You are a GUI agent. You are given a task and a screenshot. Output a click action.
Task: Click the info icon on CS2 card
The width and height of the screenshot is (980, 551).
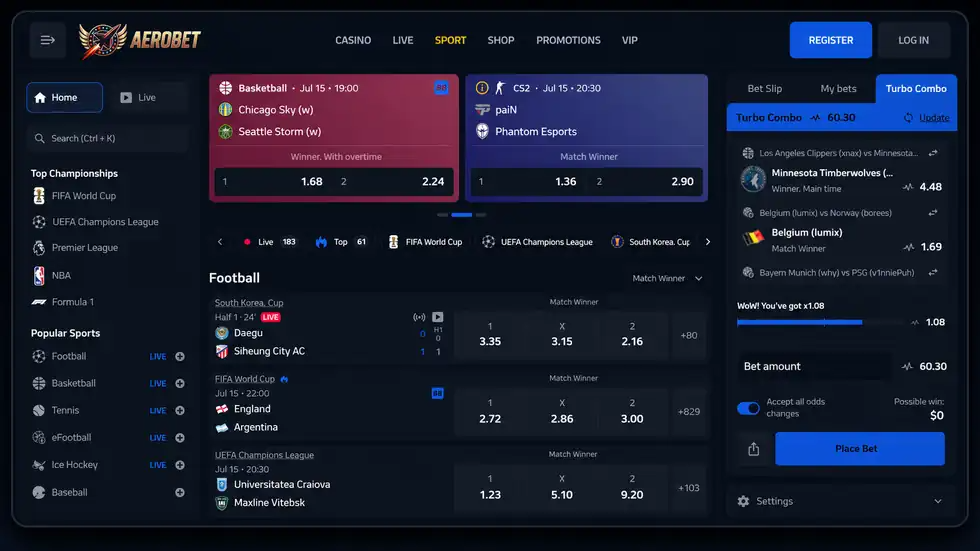481,88
